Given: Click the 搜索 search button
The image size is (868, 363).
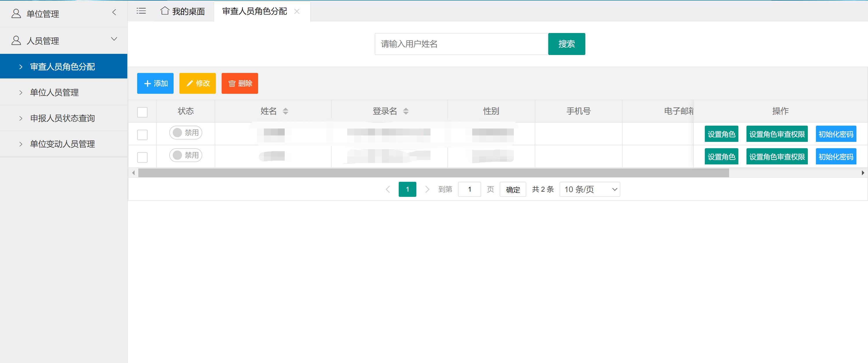Looking at the screenshot, I should click(x=567, y=44).
